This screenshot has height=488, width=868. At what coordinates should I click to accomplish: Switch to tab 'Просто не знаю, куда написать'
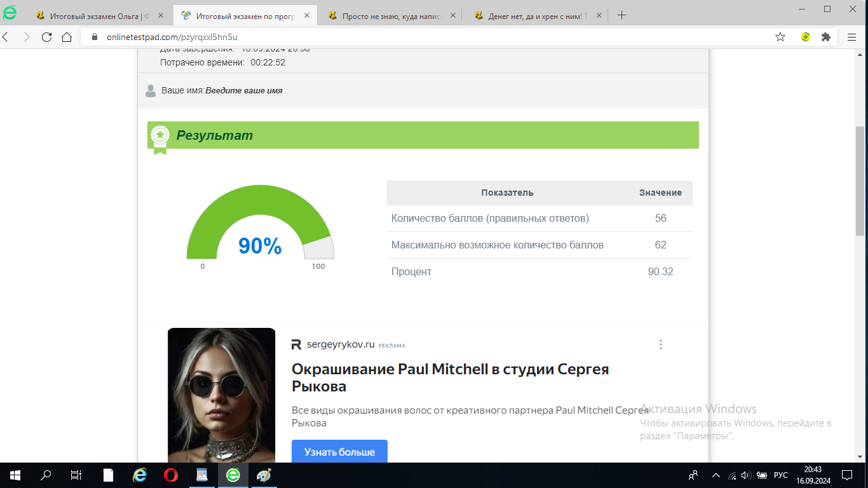[390, 16]
